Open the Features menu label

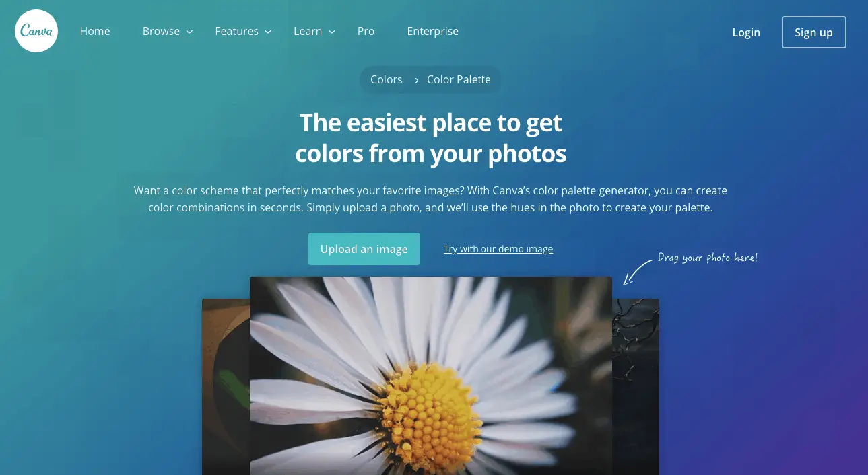point(236,31)
